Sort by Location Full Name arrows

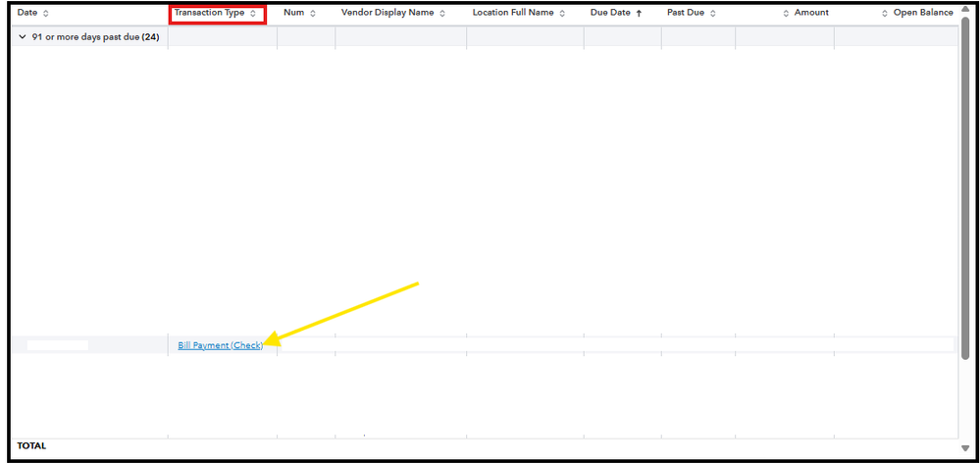click(x=562, y=13)
